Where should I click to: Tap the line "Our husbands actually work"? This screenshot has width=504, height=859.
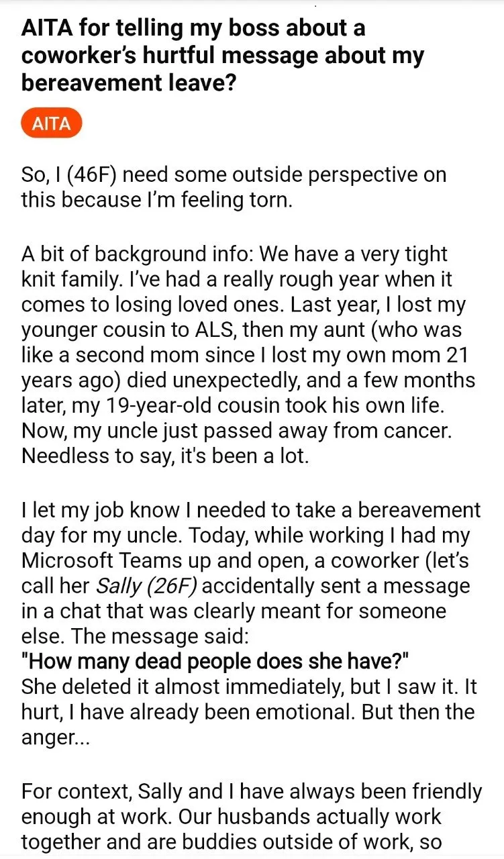232,817
